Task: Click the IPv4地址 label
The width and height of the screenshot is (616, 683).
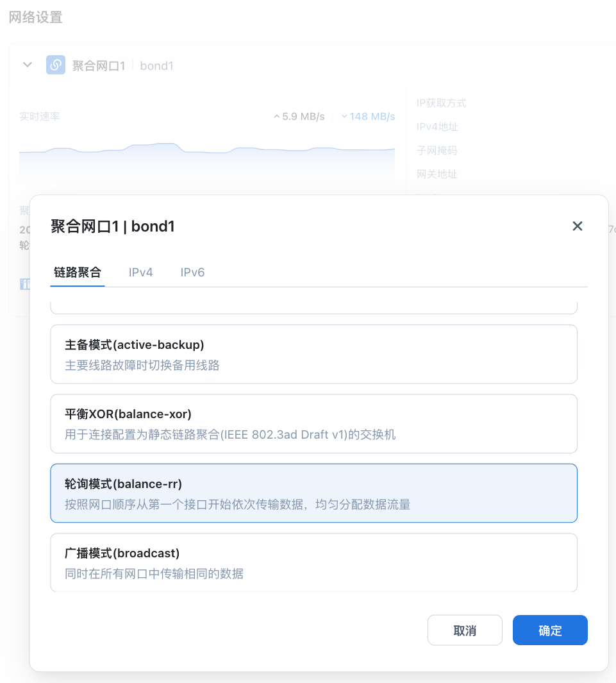Action: (x=438, y=127)
